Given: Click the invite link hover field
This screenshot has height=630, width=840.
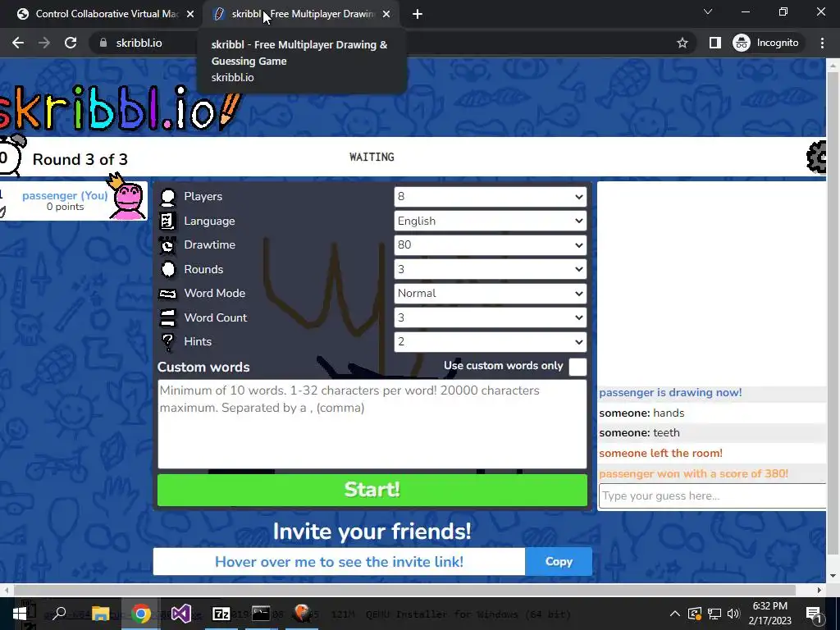Looking at the screenshot, I should [339, 561].
